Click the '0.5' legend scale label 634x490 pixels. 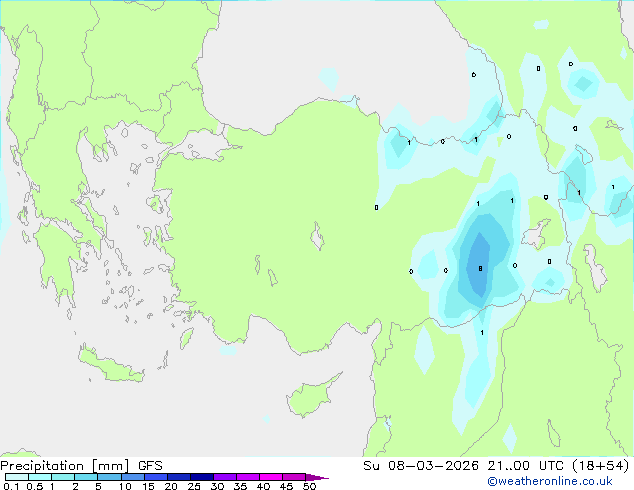(x=35, y=486)
